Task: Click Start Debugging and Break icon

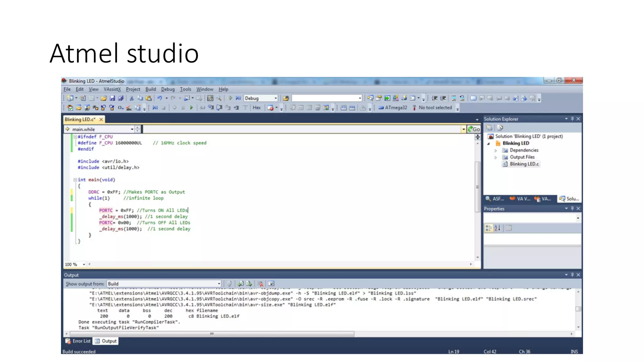Action: 238,98
